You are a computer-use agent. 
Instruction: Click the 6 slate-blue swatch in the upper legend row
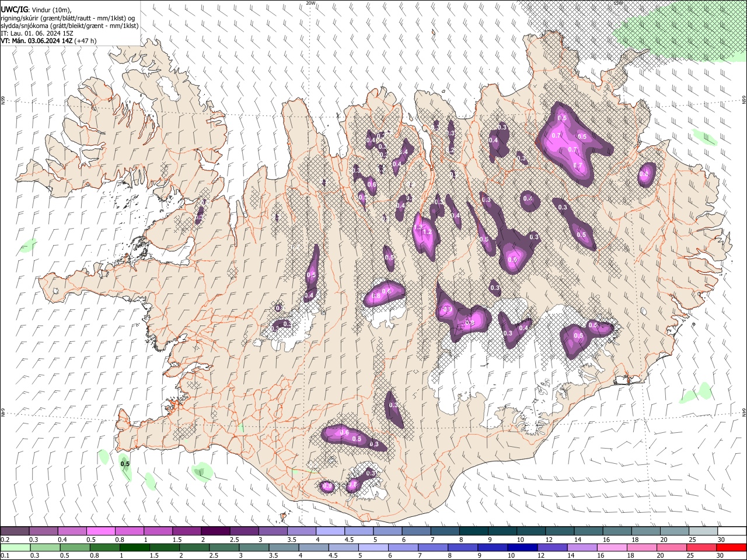coord(416,531)
